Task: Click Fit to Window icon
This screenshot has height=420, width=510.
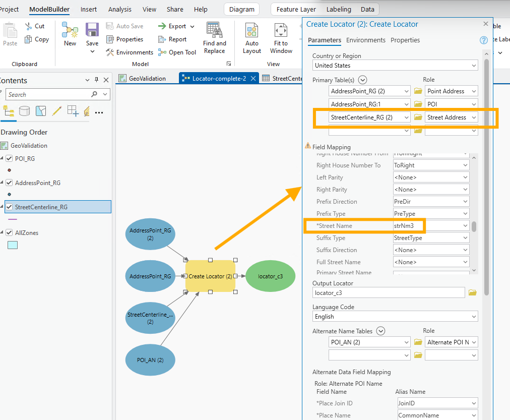Action: tap(281, 30)
